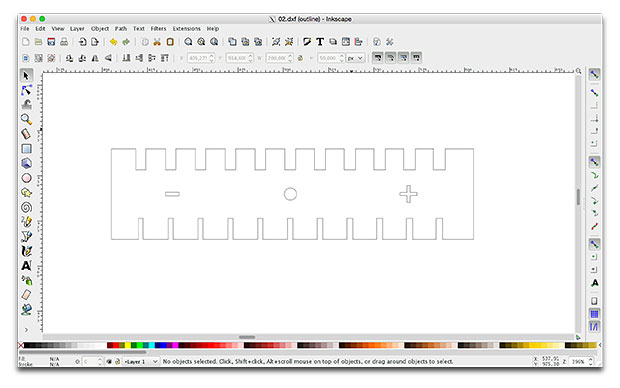Image resolution: width=620 pixels, height=388 pixels.
Task: Open the Edit menu
Action: click(40, 28)
